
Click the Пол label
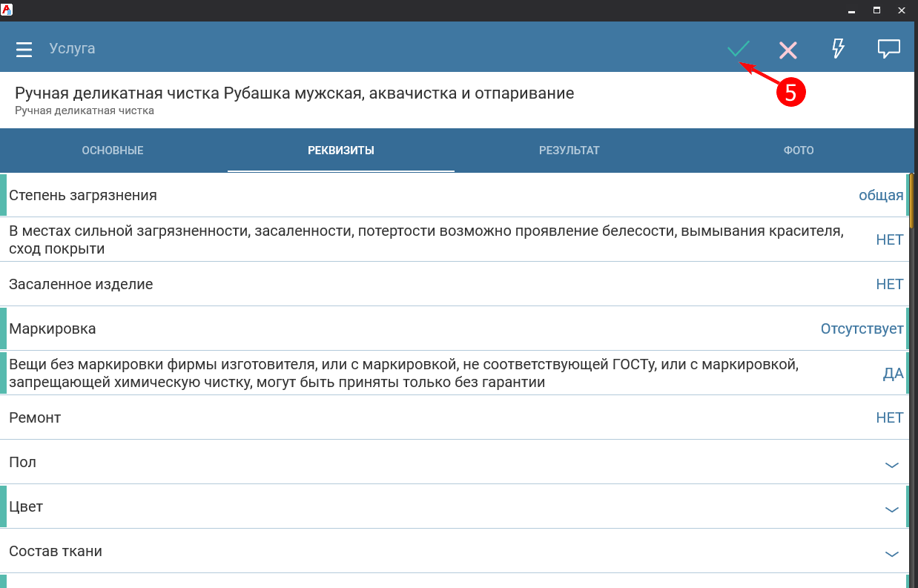click(x=22, y=462)
